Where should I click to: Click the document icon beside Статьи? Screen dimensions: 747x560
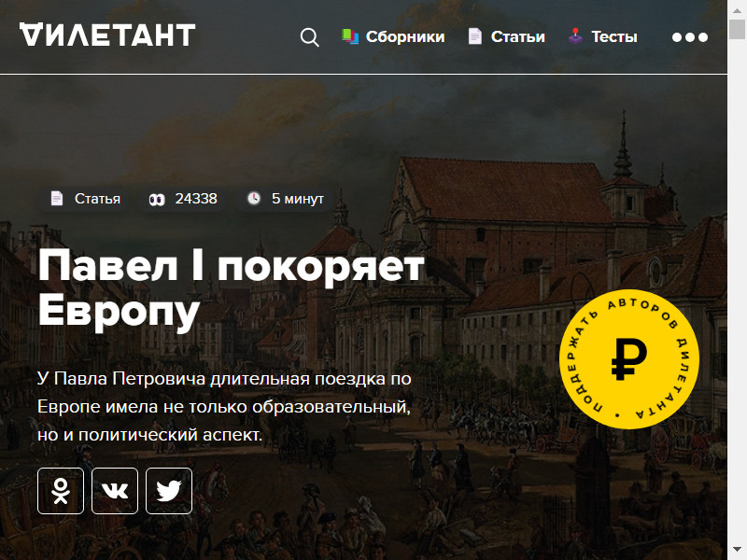coord(475,36)
